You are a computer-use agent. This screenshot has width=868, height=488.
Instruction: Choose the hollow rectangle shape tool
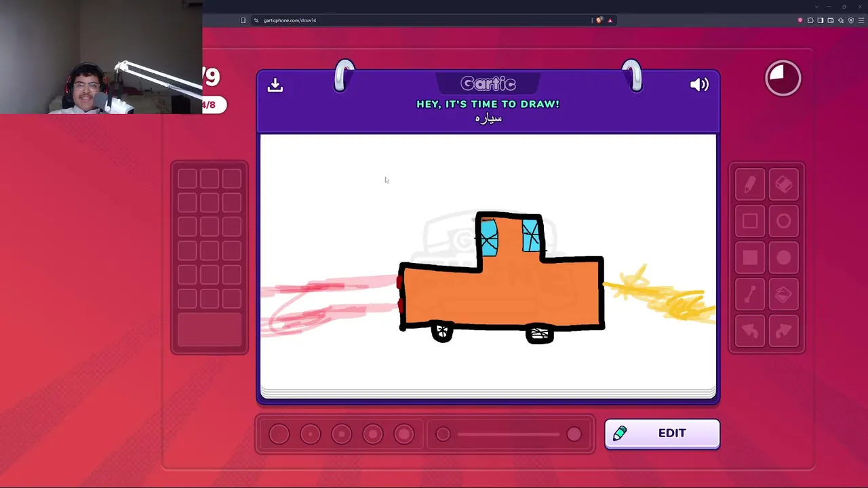click(750, 222)
